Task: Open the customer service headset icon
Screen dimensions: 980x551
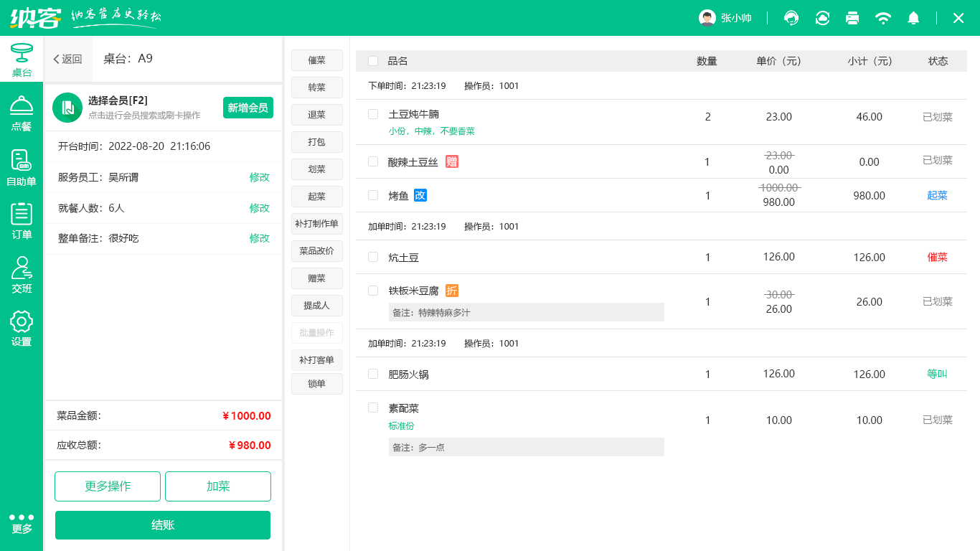Action: [x=791, y=18]
